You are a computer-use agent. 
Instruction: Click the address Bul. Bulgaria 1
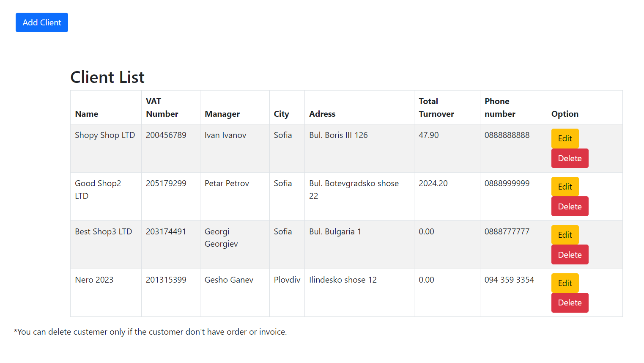(x=335, y=231)
